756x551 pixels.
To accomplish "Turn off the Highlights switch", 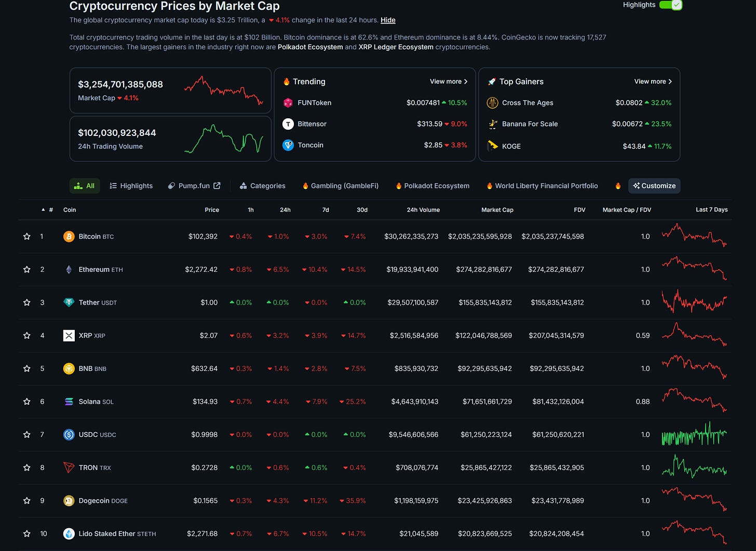I will [x=670, y=5].
